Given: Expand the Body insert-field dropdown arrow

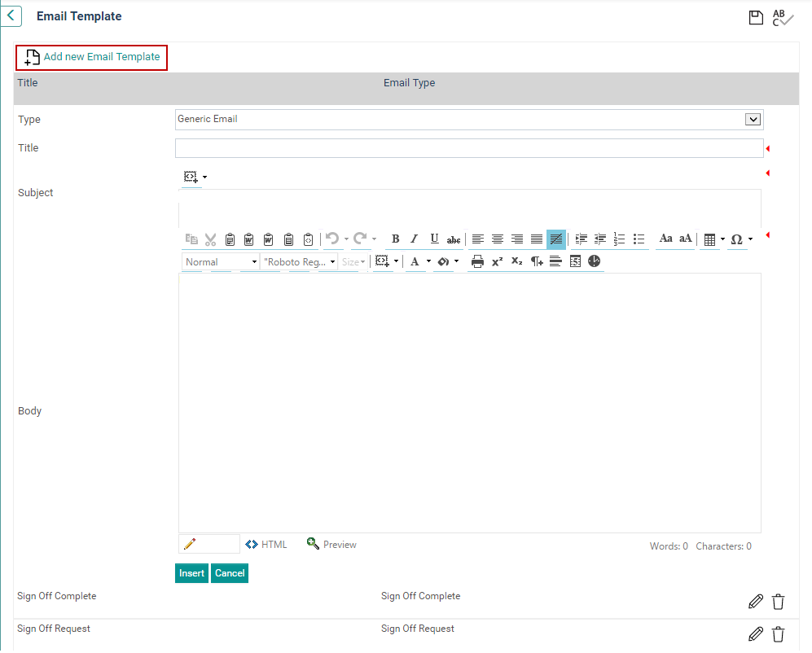Looking at the screenshot, I should pos(396,261).
